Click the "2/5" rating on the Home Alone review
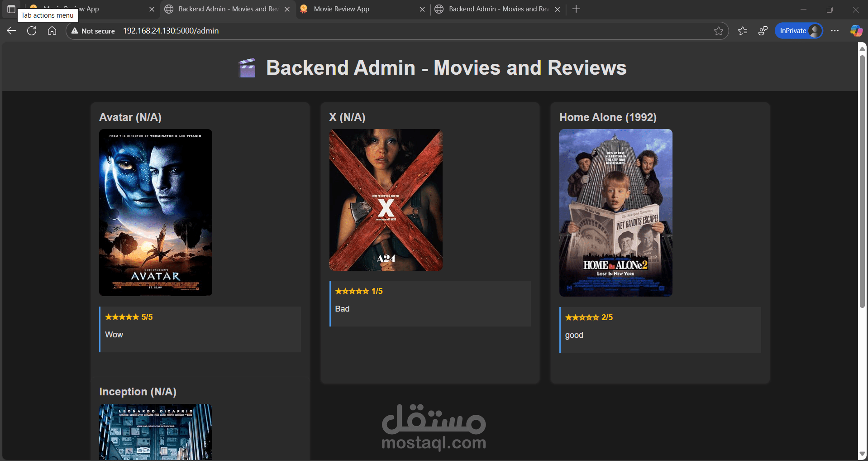Screen dimensions: 868x461 pos(607,317)
